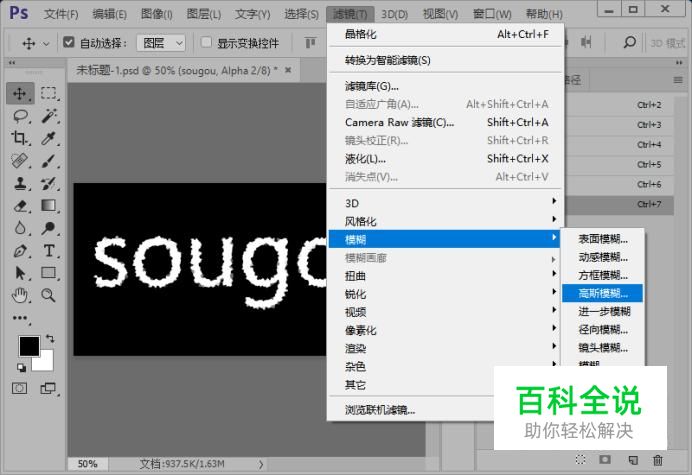Click the search magnifier in options bar
Screen dimensions: 692x475
pos(630,42)
